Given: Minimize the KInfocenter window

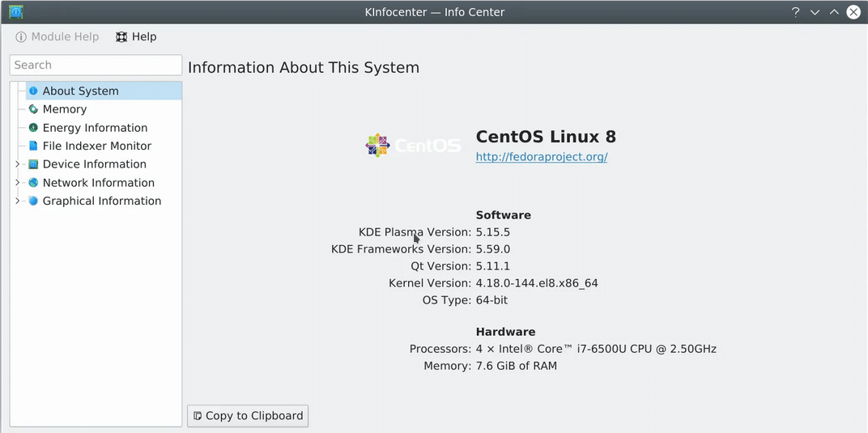Looking at the screenshot, I should pos(815,12).
